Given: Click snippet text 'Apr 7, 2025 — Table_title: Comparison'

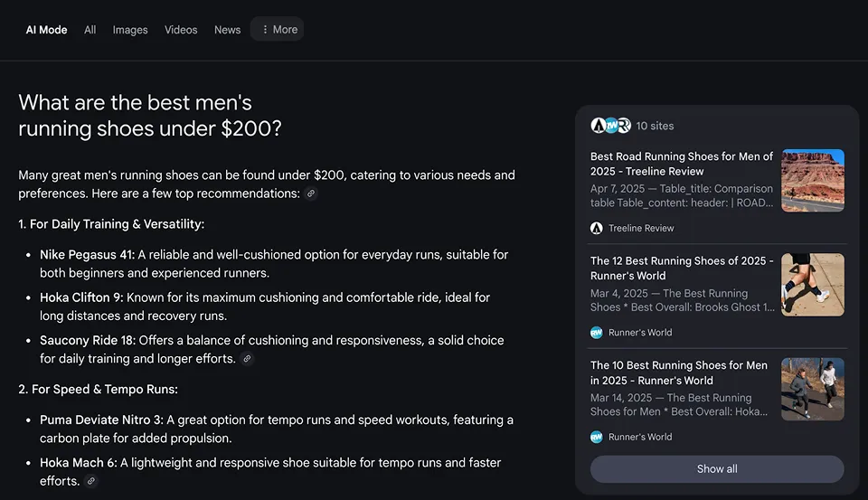Looking at the screenshot, I should (682, 189).
